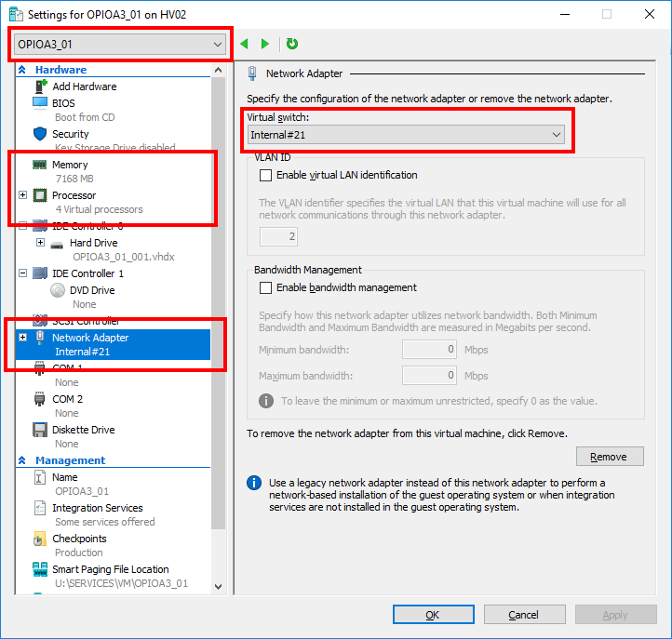Enable bandwidth management checkbox

pos(265,287)
